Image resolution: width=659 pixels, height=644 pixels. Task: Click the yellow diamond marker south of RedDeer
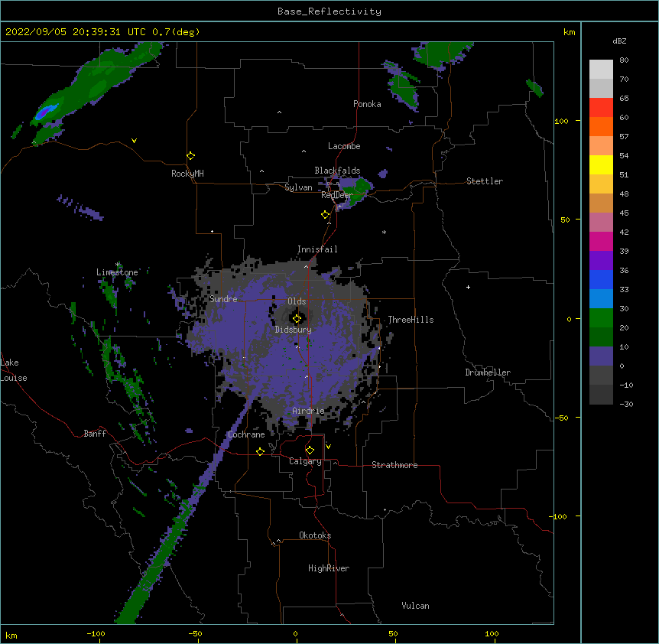pyautogui.click(x=326, y=215)
